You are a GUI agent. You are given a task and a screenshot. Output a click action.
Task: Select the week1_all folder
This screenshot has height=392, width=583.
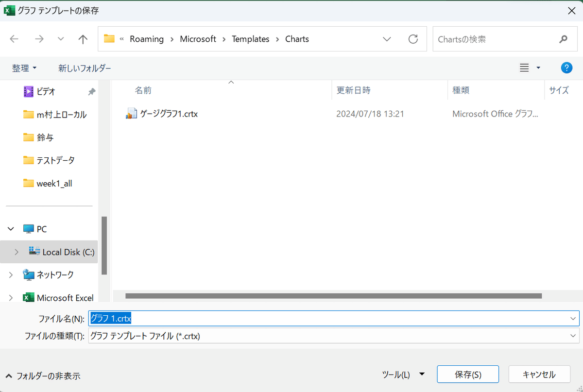(x=48, y=184)
